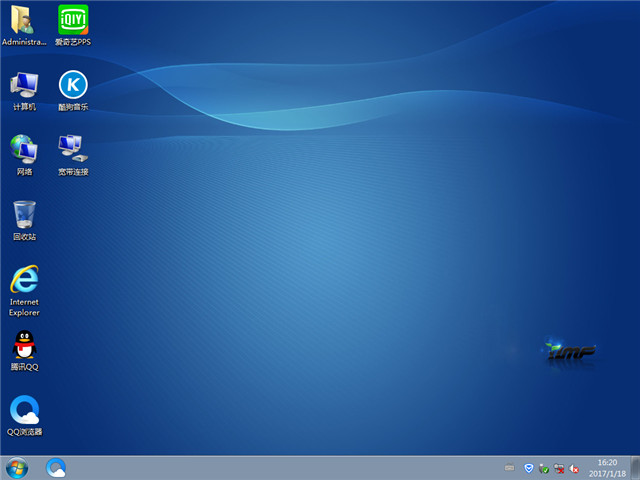This screenshot has height=480, width=640.
Task: Click the Safely Remove Hardware tray icon
Action: pos(544,468)
